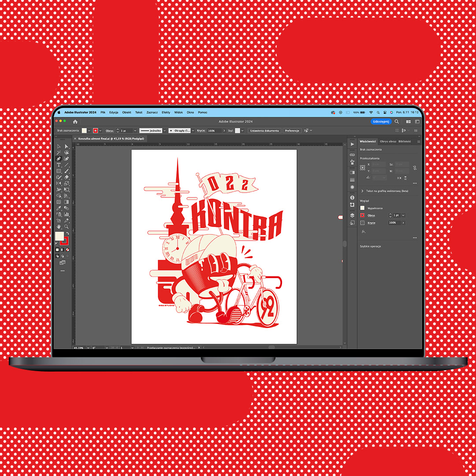Select the Lasso tool
This screenshot has height=476, width=476.
[67, 152]
